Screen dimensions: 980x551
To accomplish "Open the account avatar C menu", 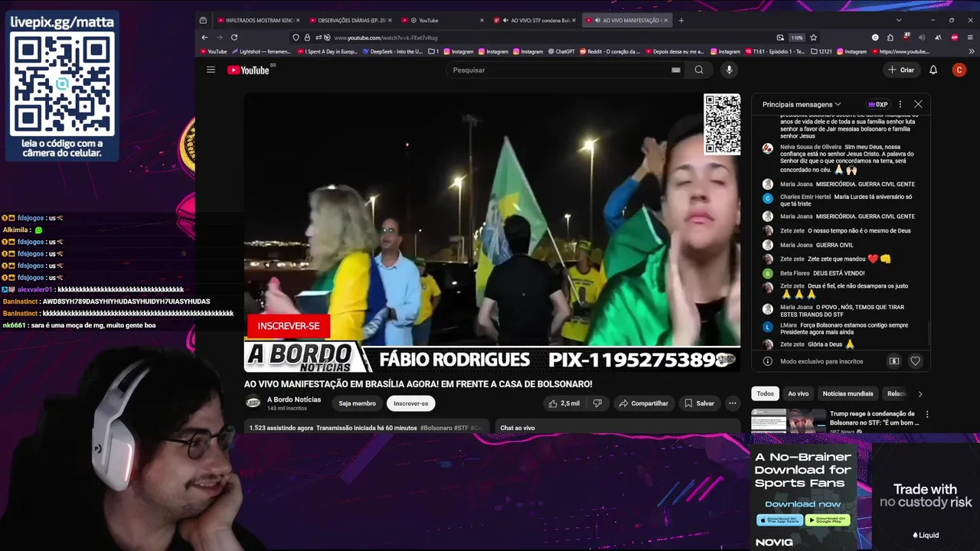I will (x=959, y=70).
